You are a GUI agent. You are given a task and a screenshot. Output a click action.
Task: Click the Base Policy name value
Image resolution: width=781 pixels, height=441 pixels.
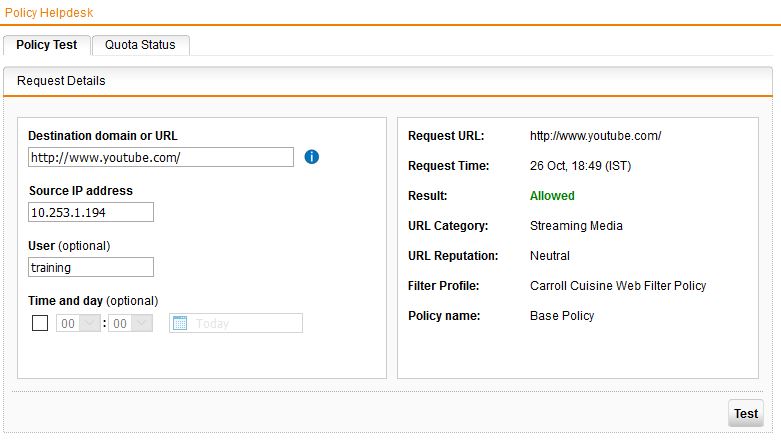pyautogui.click(x=562, y=316)
